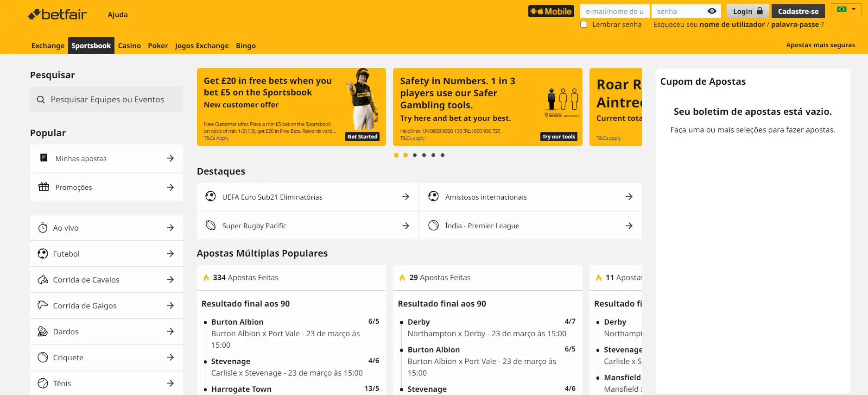The image size is (868, 395).
Task: Open the Roar Aintree promo banner
Action: point(615,107)
